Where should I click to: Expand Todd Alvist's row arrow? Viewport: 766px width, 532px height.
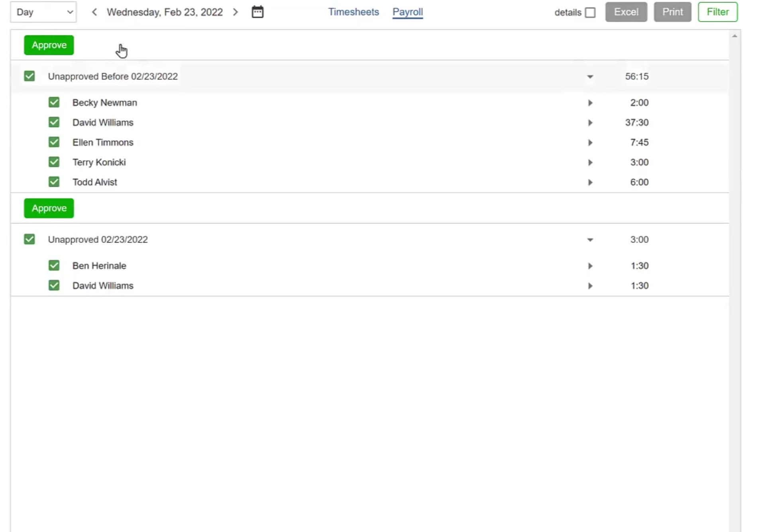pyautogui.click(x=590, y=182)
